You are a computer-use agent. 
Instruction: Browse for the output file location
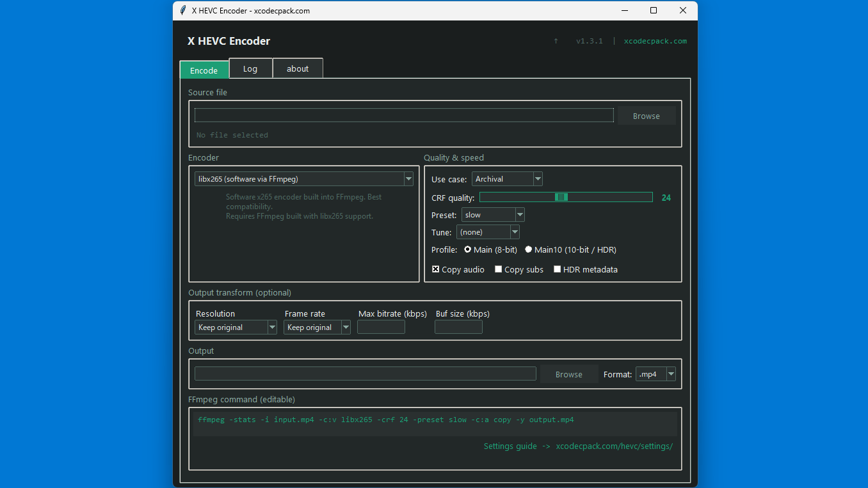(568, 374)
